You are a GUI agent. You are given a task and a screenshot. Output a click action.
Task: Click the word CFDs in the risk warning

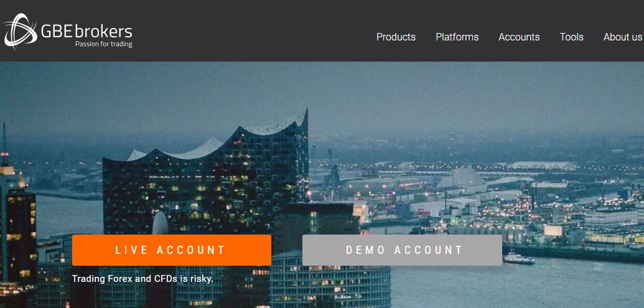(166, 279)
